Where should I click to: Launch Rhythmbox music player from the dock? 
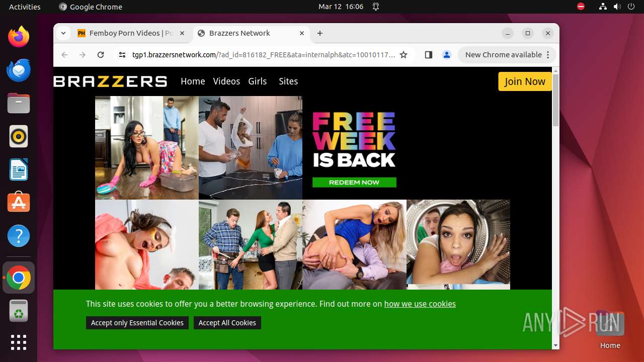pyautogui.click(x=19, y=136)
